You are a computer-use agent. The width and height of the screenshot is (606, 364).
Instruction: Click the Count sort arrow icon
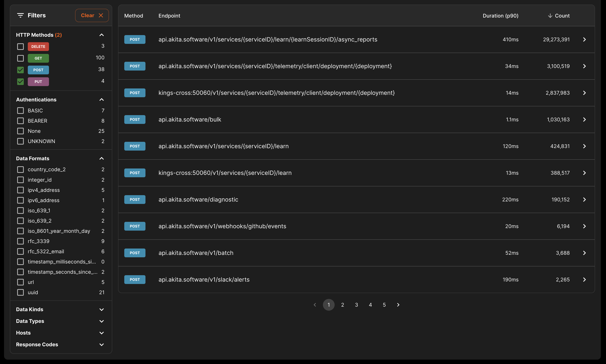[550, 16]
